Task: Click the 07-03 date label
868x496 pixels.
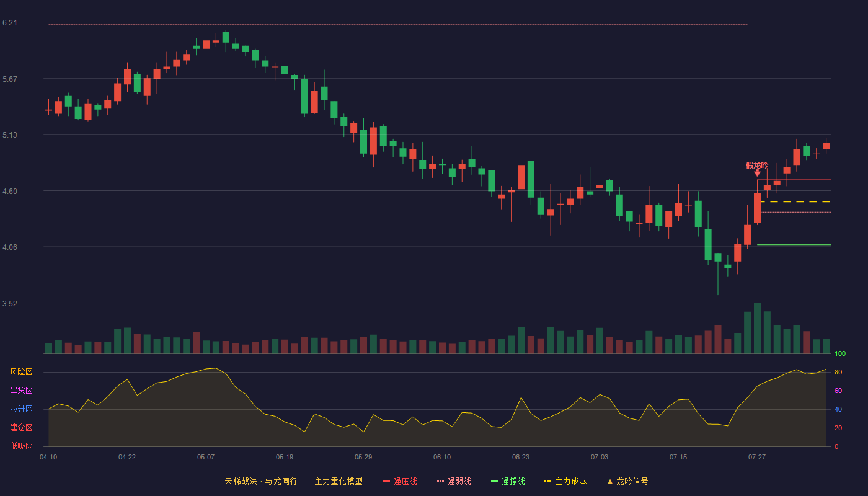Action: point(600,457)
